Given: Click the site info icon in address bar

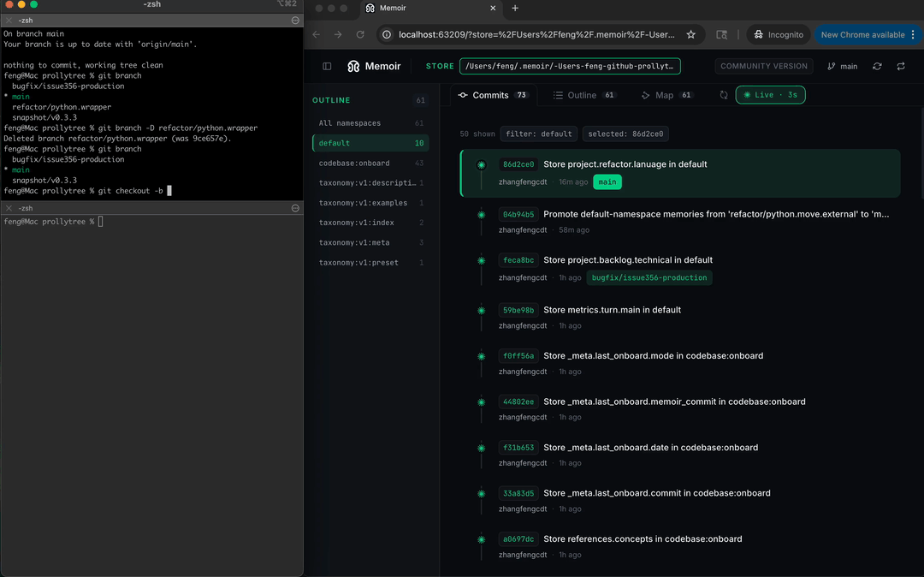Looking at the screenshot, I should pyautogui.click(x=387, y=35).
